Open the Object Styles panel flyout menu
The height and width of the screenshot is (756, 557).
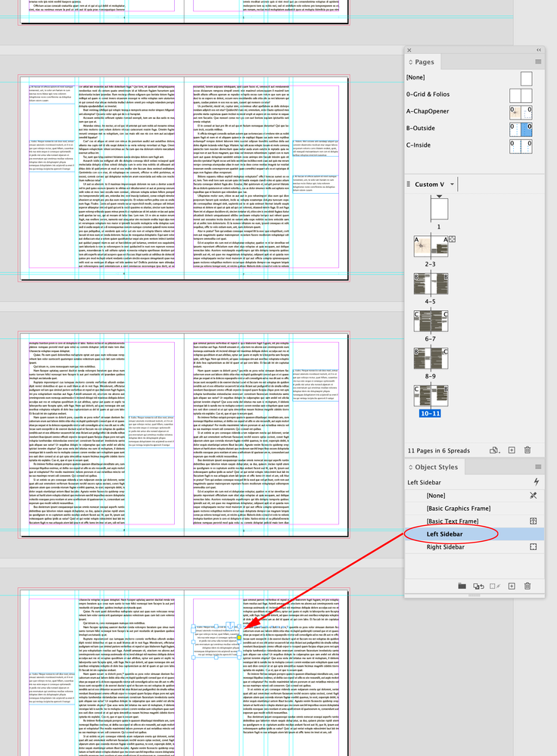pos(538,467)
